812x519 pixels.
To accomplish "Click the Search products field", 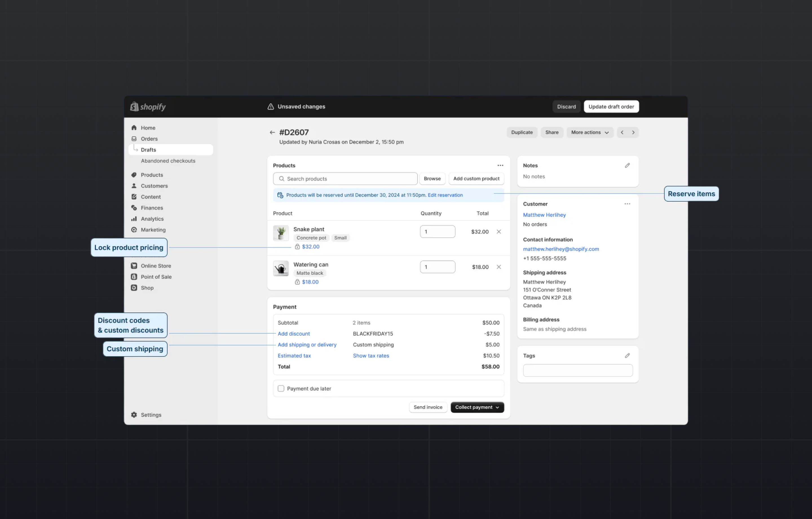I will [x=345, y=179].
